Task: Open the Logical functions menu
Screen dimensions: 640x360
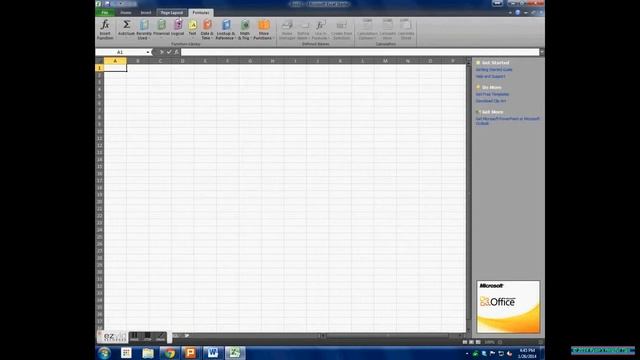Action: [178, 29]
